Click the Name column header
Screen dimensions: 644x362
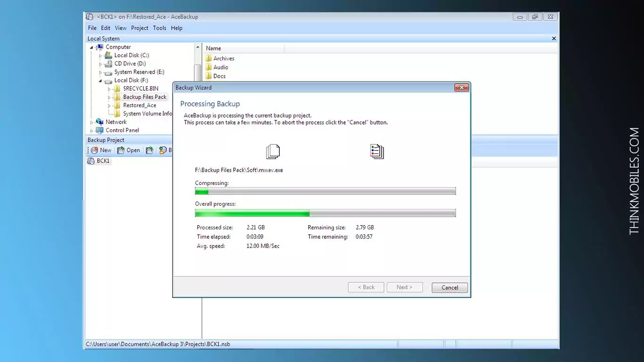(x=243, y=48)
